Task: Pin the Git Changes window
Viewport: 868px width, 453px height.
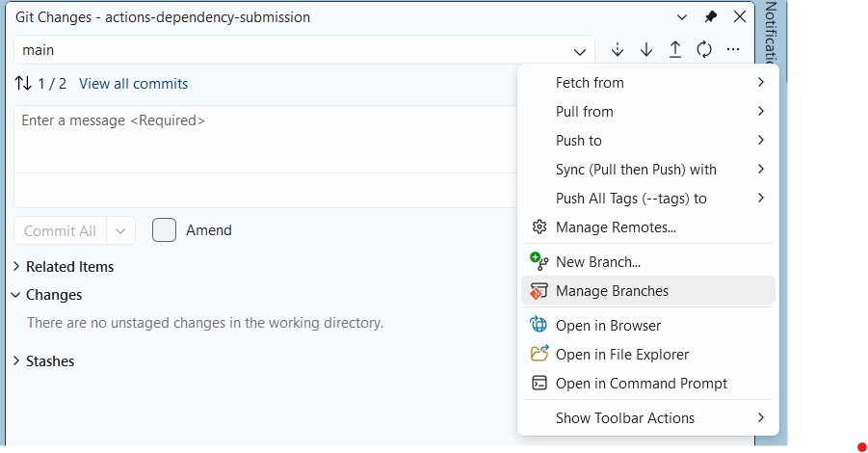Action: click(711, 17)
